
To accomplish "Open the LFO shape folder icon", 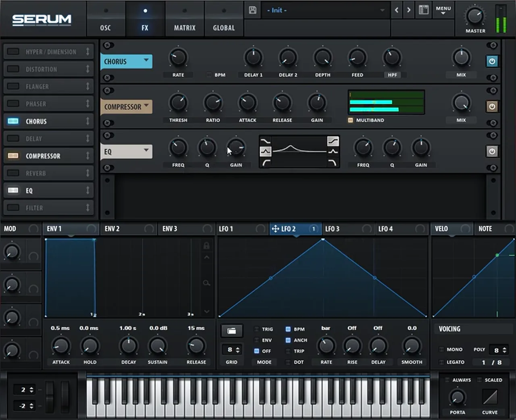I will tap(232, 331).
